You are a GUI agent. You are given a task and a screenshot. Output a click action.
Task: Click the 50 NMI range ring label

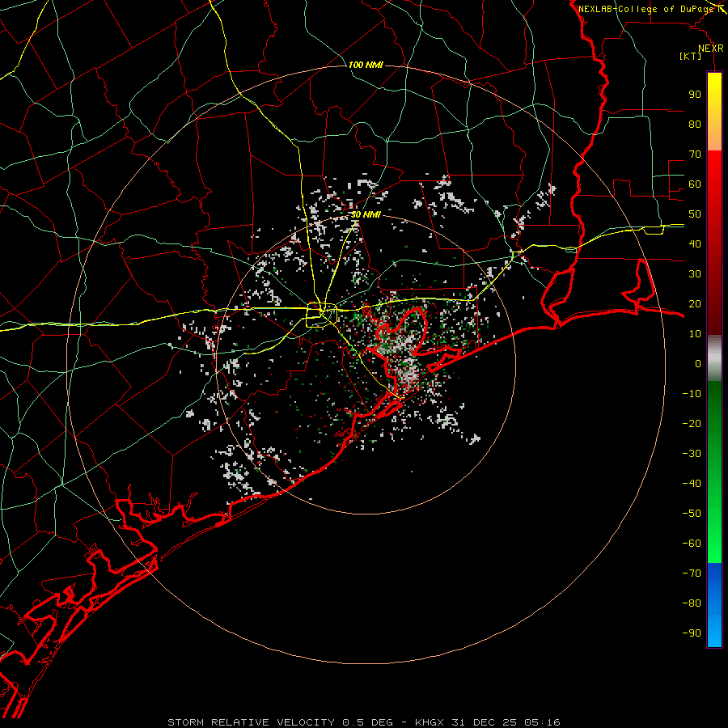pos(366,214)
